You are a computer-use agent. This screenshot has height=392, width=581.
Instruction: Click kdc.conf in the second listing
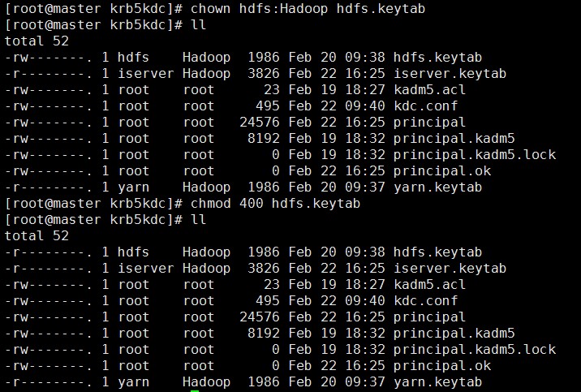tap(426, 301)
